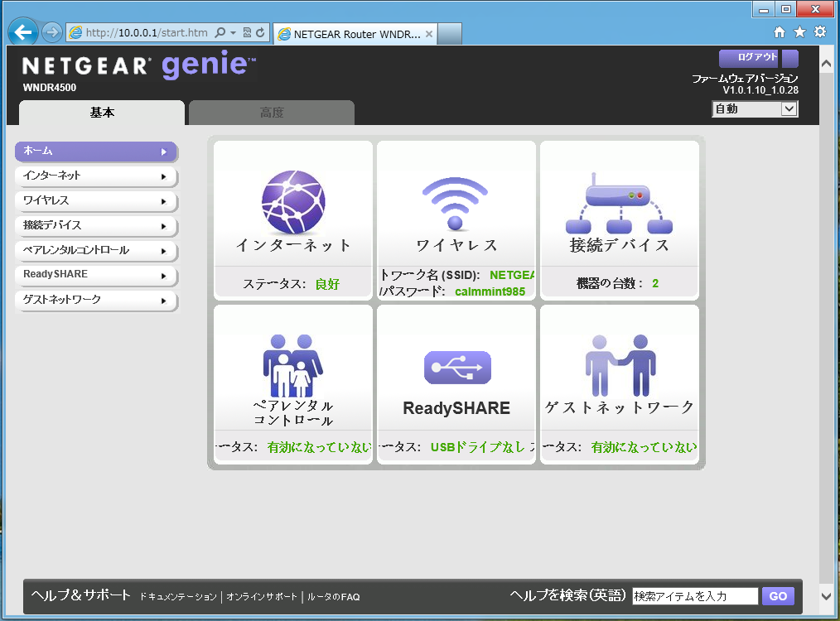Viewport: 840px width, 621px height.
Task: Click the Parental Controls family icon
Action: click(x=293, y=366)
